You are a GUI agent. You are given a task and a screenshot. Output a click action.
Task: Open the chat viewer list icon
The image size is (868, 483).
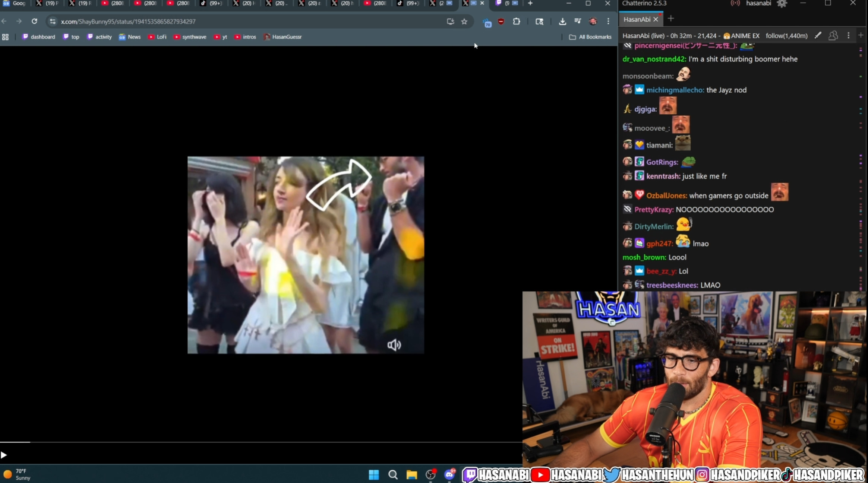833,35
